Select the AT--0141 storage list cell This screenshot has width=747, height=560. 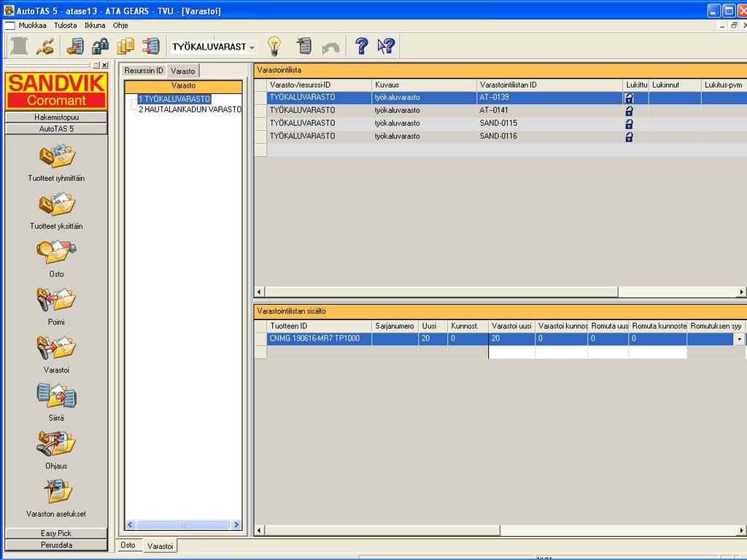click(549, 111)
